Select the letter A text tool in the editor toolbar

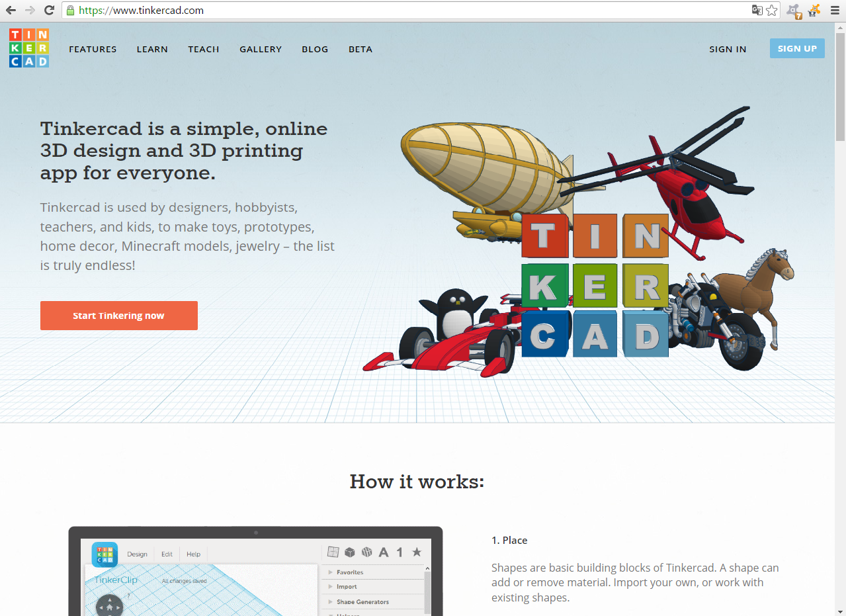(384, 552)
